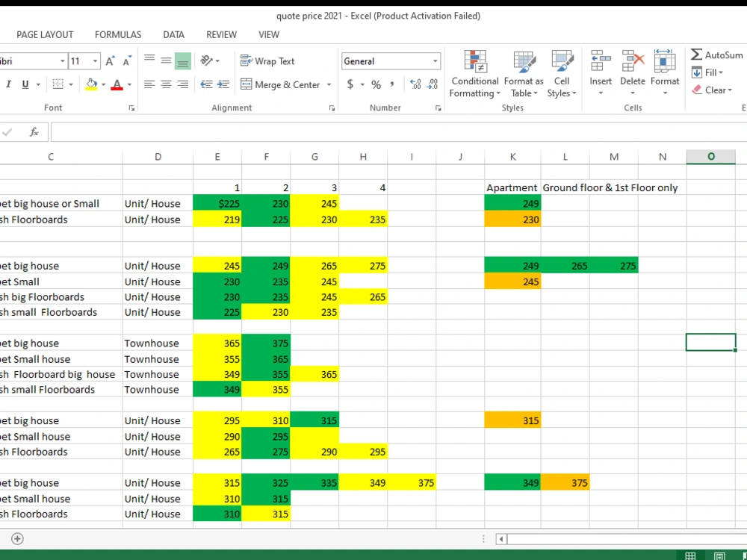This screenshot has width=747, height=560.
Task: Apply italic formatting
Action: 8,84
